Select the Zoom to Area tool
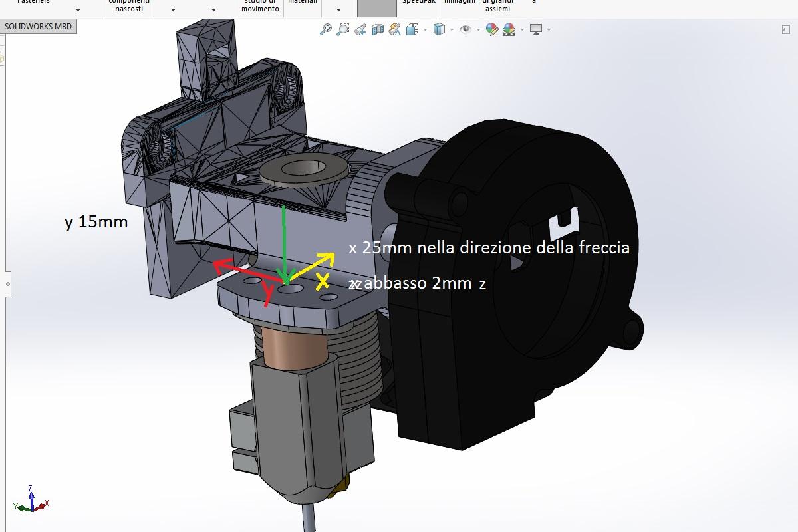Viewport: 798px width, 532px height. click(x=342, y=29)
